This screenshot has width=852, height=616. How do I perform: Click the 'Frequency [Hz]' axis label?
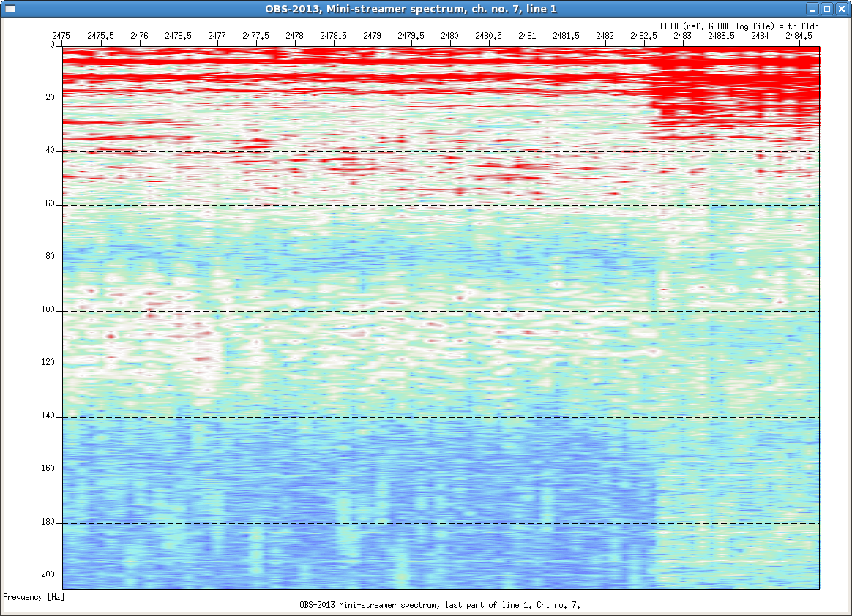click(34, 597)
